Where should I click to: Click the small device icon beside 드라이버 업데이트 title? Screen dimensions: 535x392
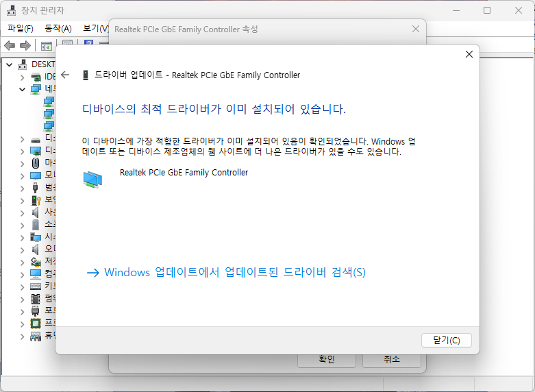[x=86, y=75]
